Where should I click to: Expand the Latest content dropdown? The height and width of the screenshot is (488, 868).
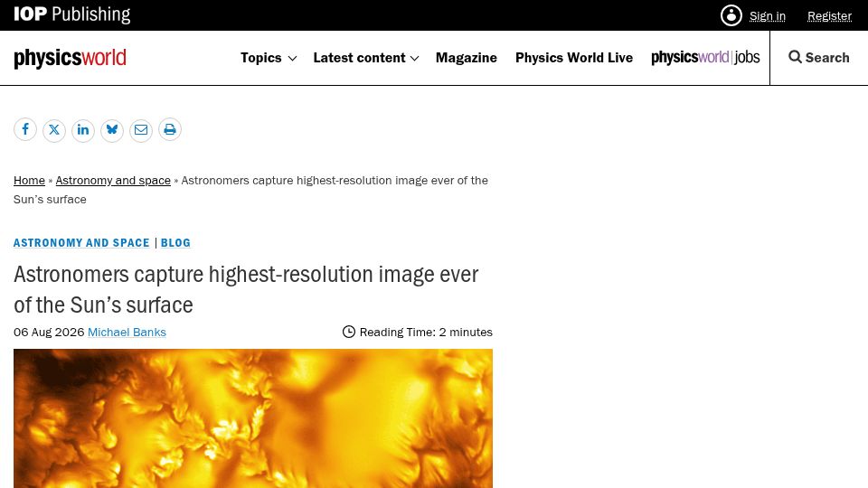(x=366, y=58)
